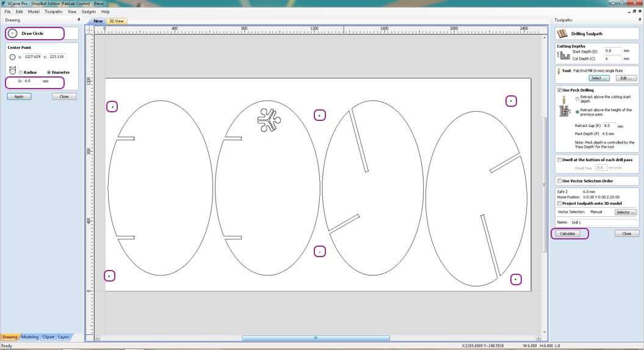Open the Toolpaths menu
This screenshot has width=644, height=350.
click(54, 12)
